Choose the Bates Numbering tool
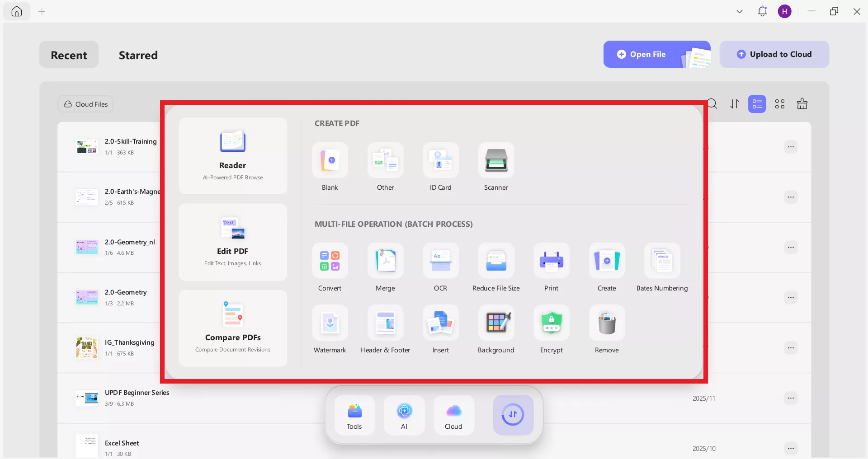The image size is (868, 459). [x=662, y=261]
